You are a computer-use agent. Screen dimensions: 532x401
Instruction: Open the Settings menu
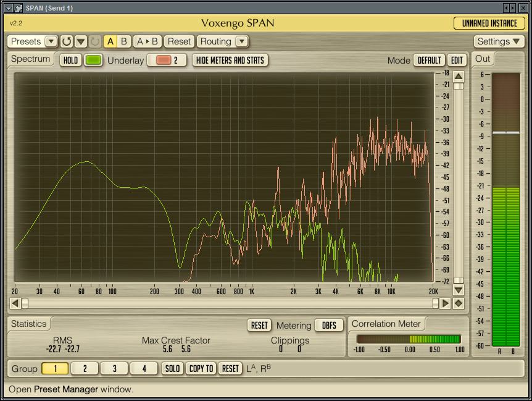pos(499,41)
